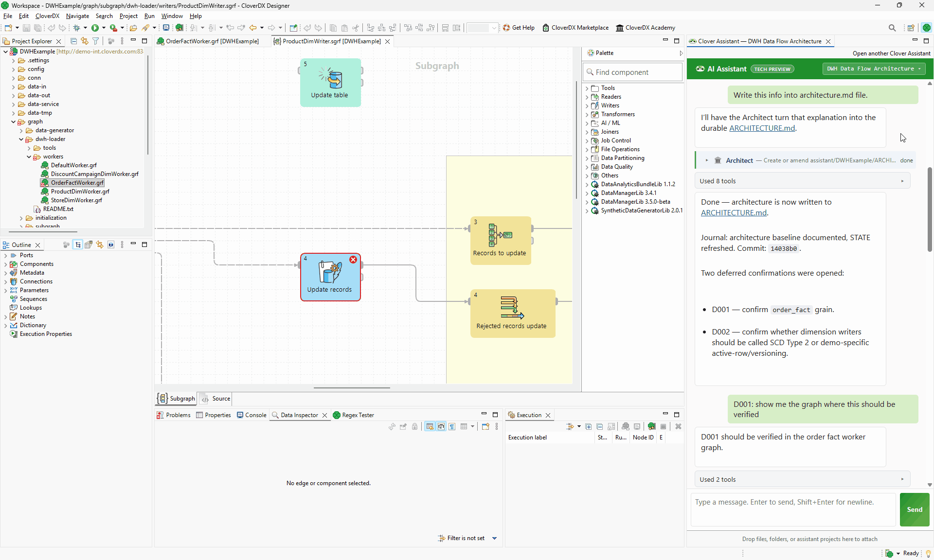The width and height of the screenshot is (934, 560).
Task: Toggle the highlighted record-view button in Data Inspector
Action: pos(430,427)
